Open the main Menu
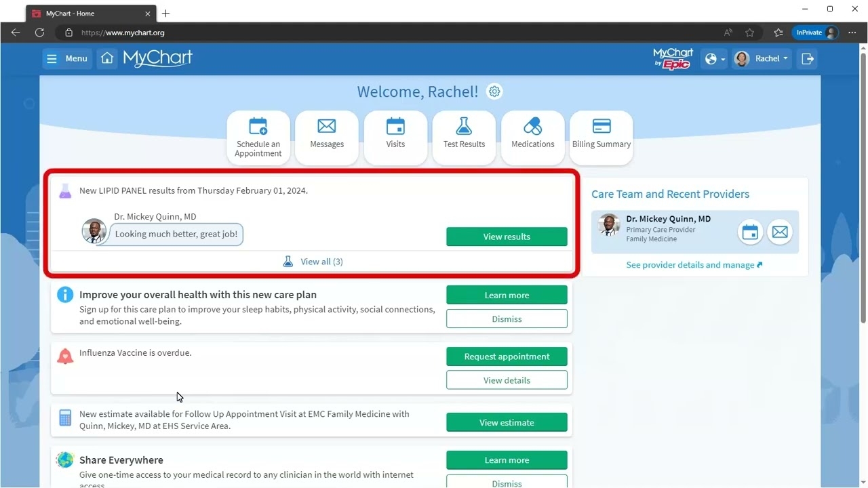 66,58
